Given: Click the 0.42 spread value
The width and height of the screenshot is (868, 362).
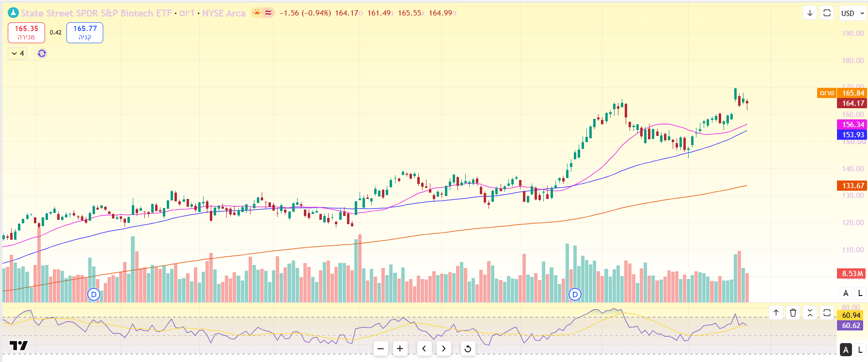Looking at the screenshot, I should (x=56, y=33).
